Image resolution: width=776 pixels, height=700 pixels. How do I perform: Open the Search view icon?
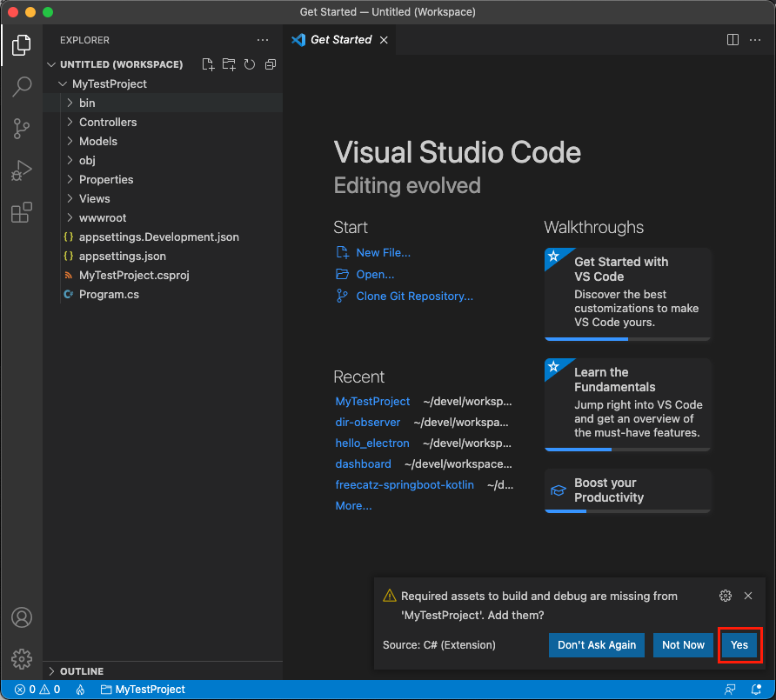pos(21,87)
